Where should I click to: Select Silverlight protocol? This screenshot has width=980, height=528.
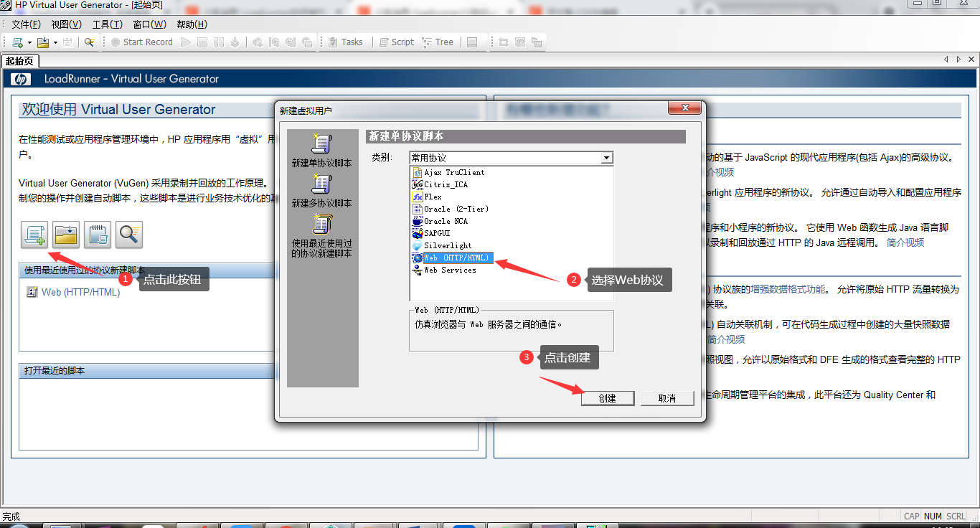442,245
